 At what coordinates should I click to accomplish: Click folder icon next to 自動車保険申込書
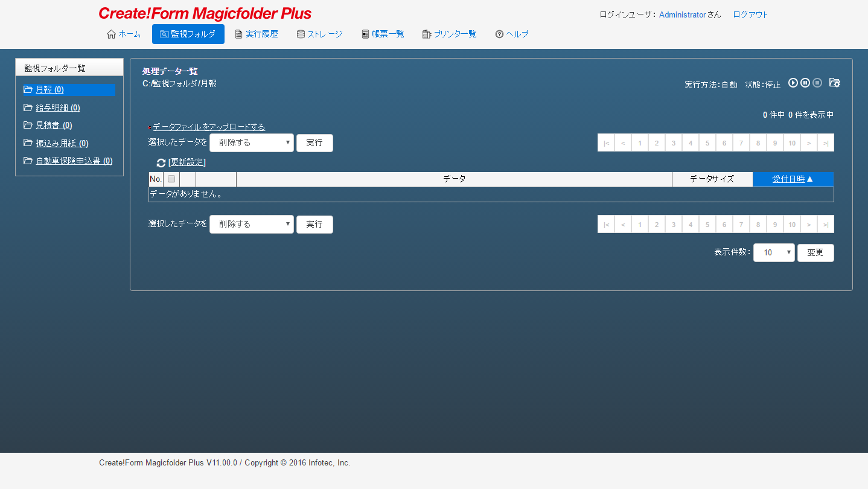28,161
